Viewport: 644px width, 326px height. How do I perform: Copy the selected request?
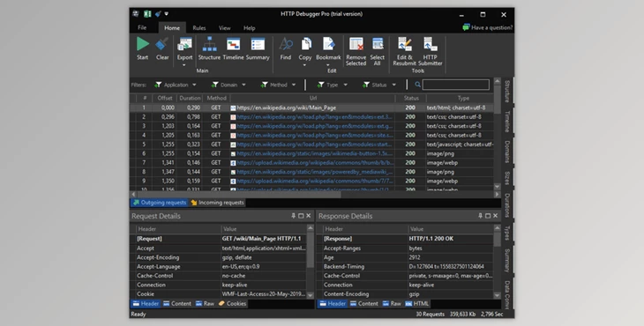[304, 48]
